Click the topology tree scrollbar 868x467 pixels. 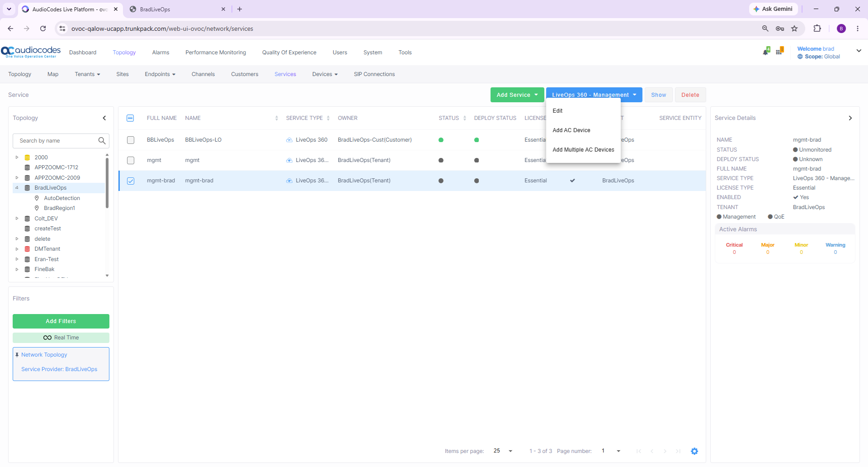click(x=107, y=183)
